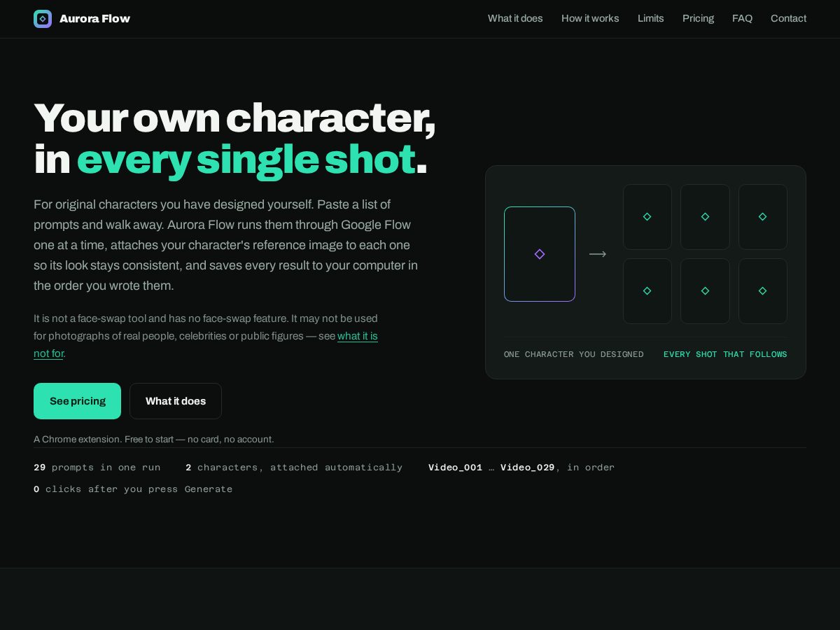Click the paragraph beginning 'For original characters'

click(226, 245)
